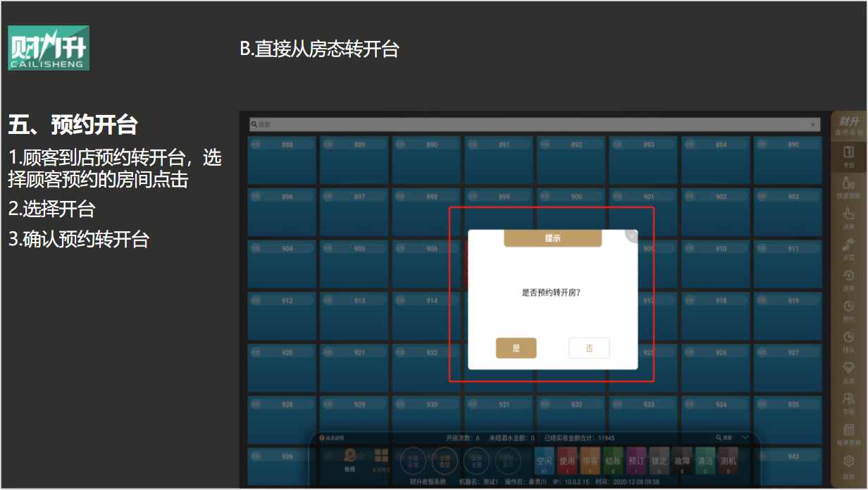The image size is (868, 490).
Task: Select room 895 tile
Action: (x=788, y=160)
